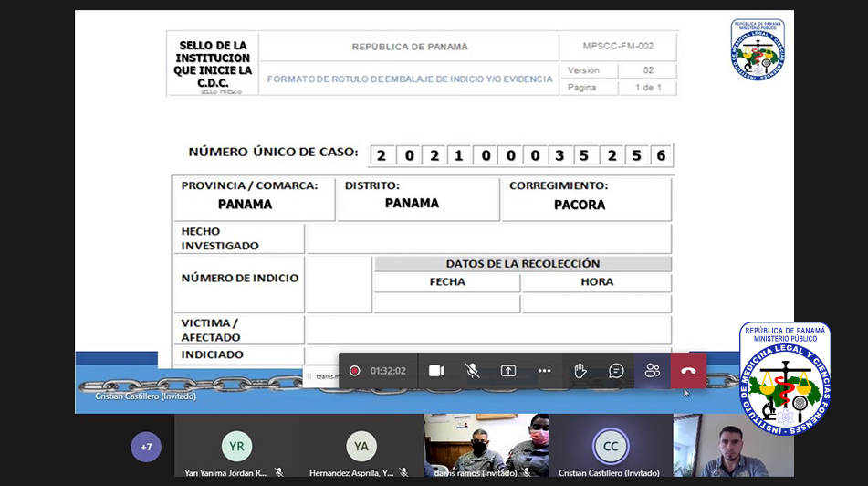The image size is (868, 486).
Task: Click the Hernandez Asprilla name label
Action: [351, 472]
